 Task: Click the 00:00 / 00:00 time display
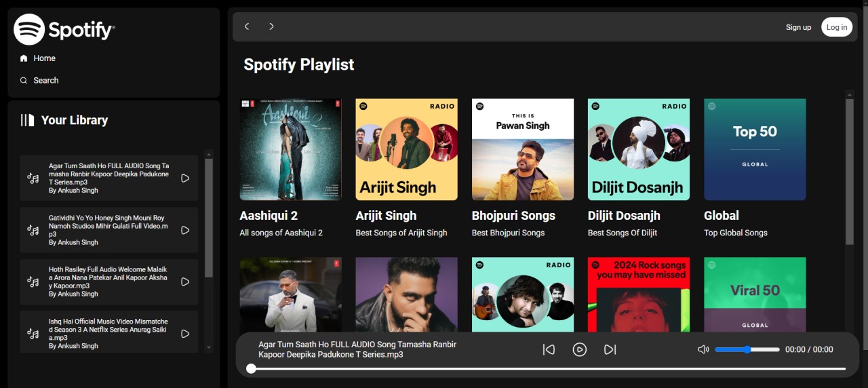(x=809, y=349)
